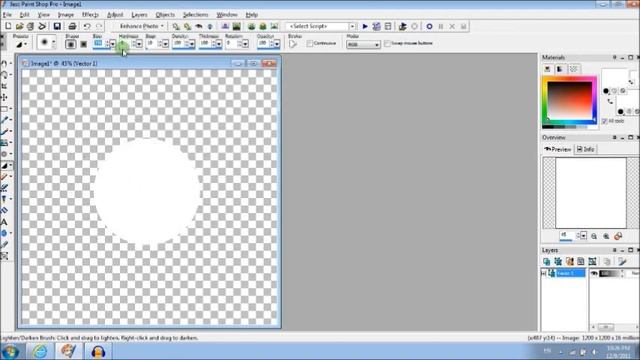Click the Open file icon

[19, 26]
